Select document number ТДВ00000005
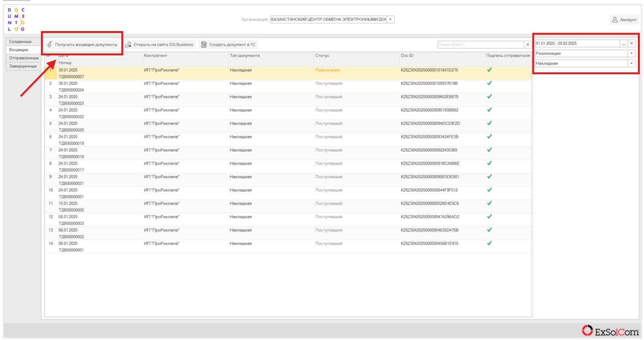The width and height of the screenshot is (644, 340). [x=71, y=210]
